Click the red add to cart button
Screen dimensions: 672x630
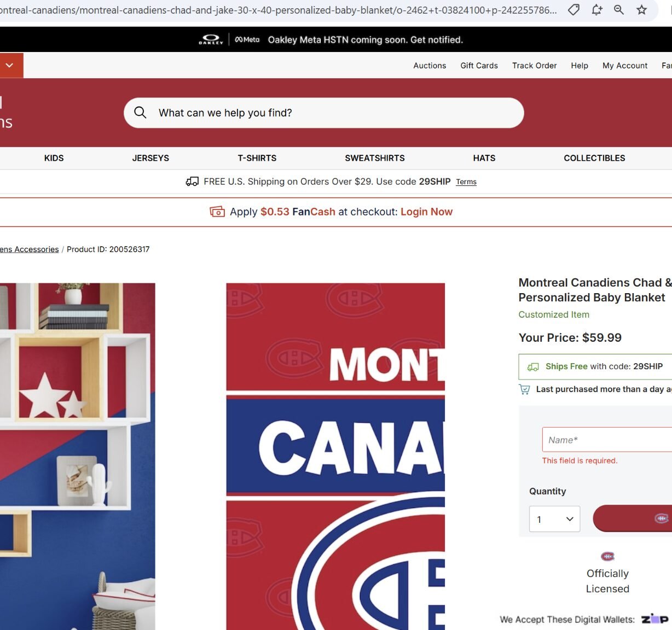633,518
